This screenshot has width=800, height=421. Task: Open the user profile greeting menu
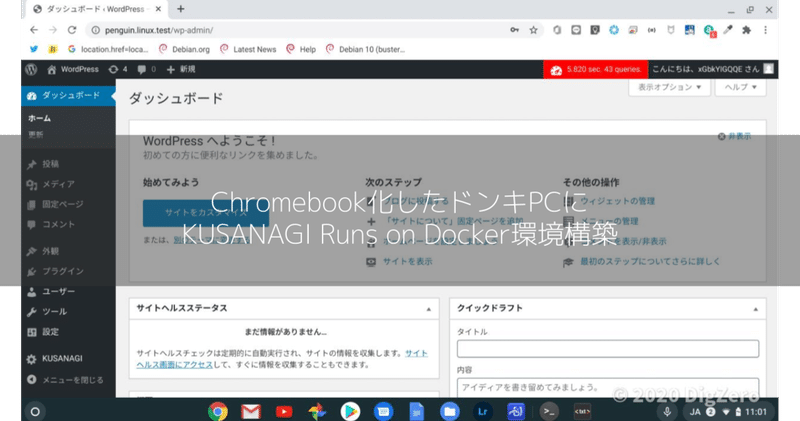pos(713,69)
